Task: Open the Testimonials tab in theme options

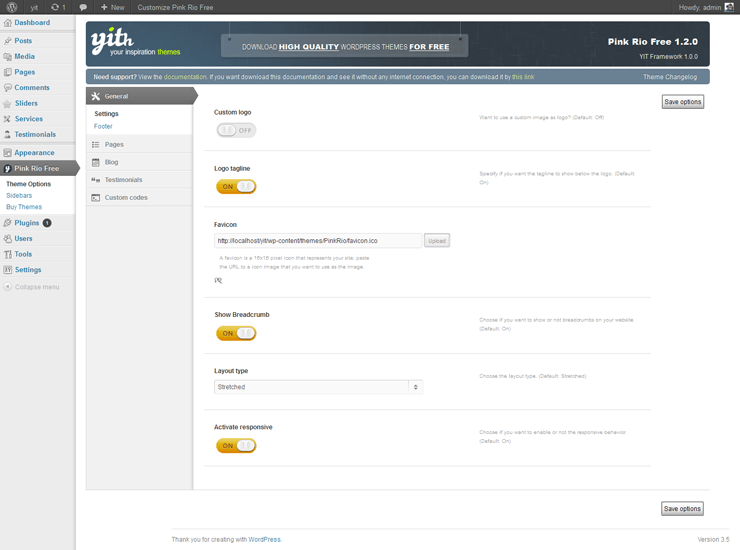Action: pos(140,180)
